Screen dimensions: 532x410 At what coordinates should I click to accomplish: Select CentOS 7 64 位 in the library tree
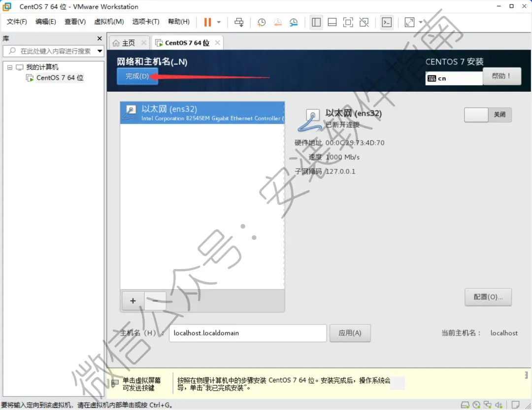coord(60,78)
